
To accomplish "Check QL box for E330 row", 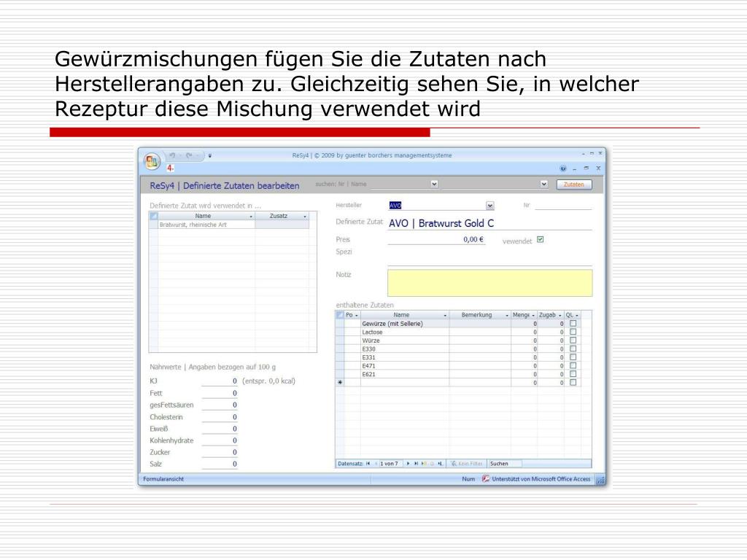I will click(x=573, y=349).
